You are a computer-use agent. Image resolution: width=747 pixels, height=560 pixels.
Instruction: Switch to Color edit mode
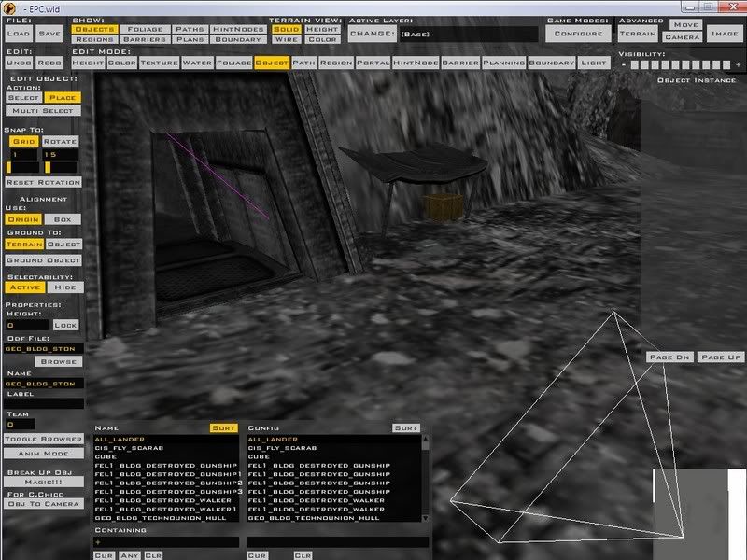(122, 63)
